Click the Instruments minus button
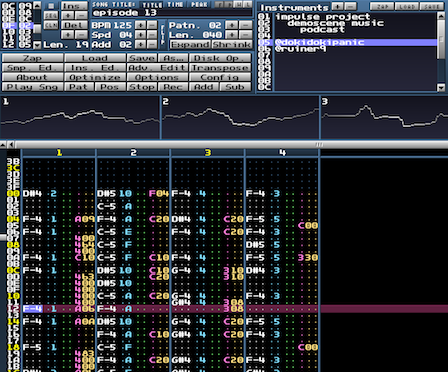448x372 pixels. [x=350, y=6]
